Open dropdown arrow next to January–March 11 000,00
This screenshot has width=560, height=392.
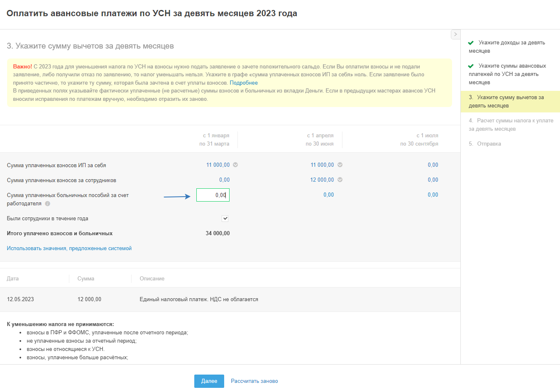[235, 165]
